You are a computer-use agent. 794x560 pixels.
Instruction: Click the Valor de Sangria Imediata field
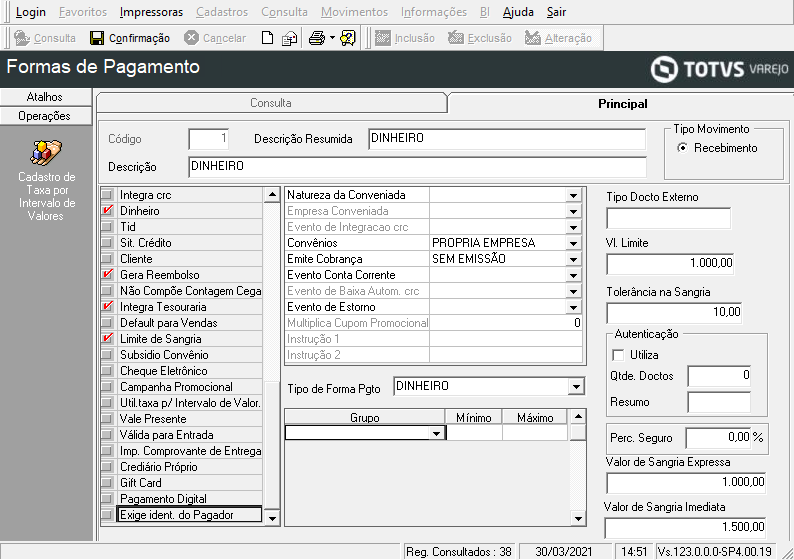(685, 528)
